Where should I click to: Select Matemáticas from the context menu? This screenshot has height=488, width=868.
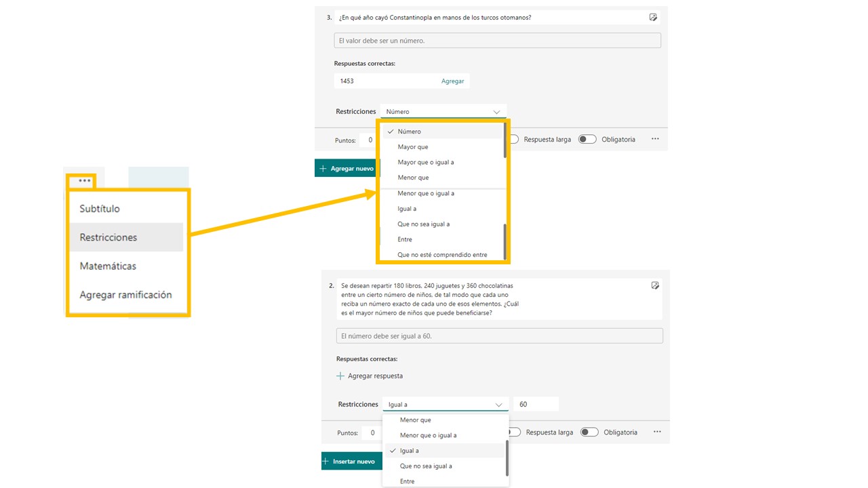point(125,266)
